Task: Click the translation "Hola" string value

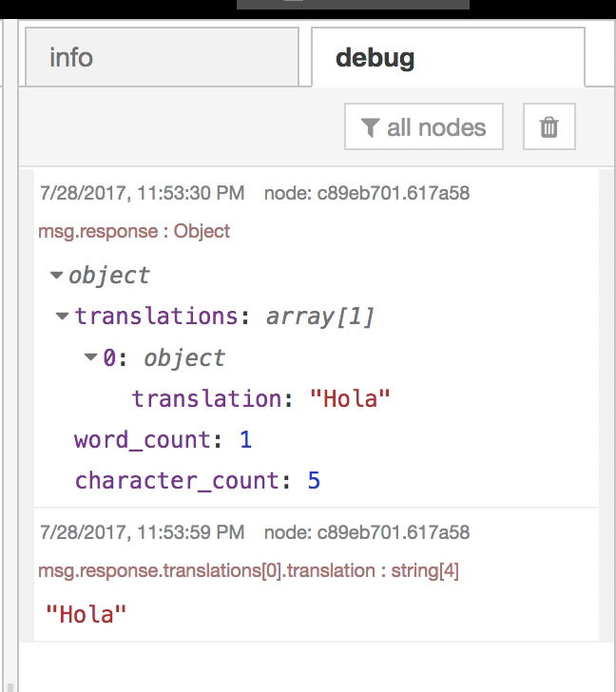Action: (x=351, y=399)
